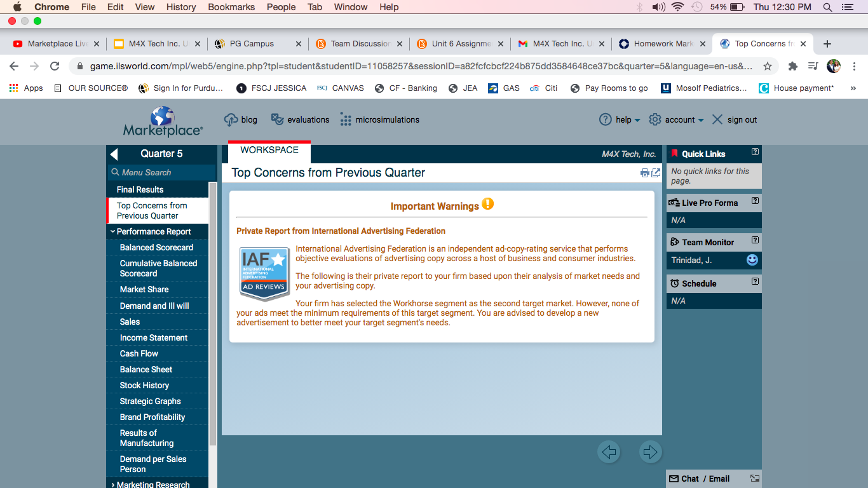Open the House payment bookmark

click(x=797, y=88)
